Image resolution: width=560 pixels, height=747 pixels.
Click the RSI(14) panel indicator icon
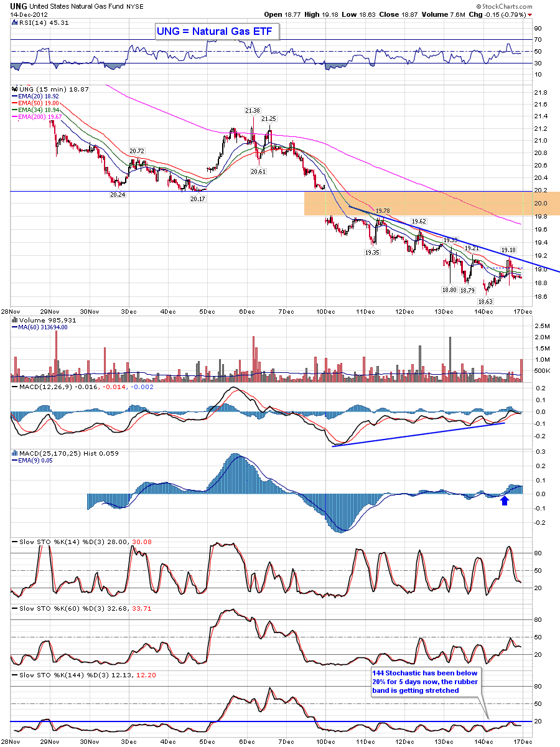click(x=14, y=22)
